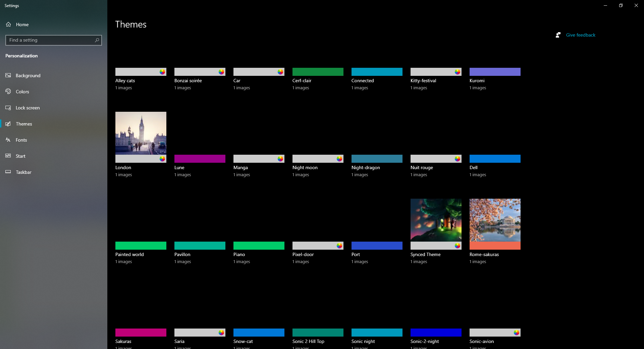Click the Lock screen icon
The height and width of the screenshot is (349, 644).
pos(8,108)
